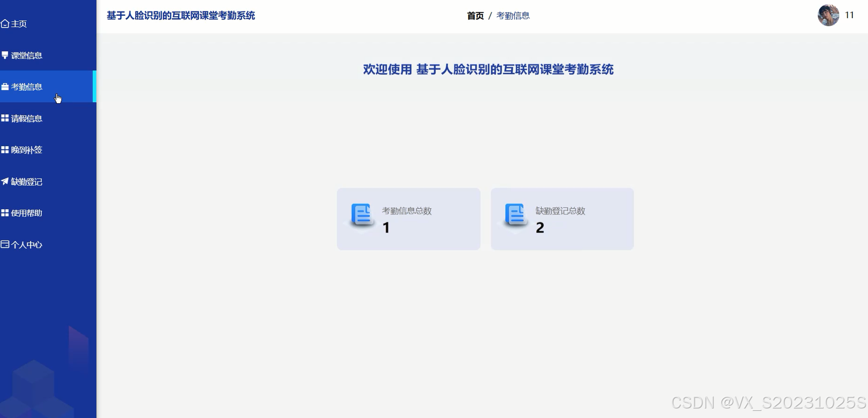Viewport: 868px width, 418px height.
Task: Click the grid icon beside 晚到补签
Action: 5,150
